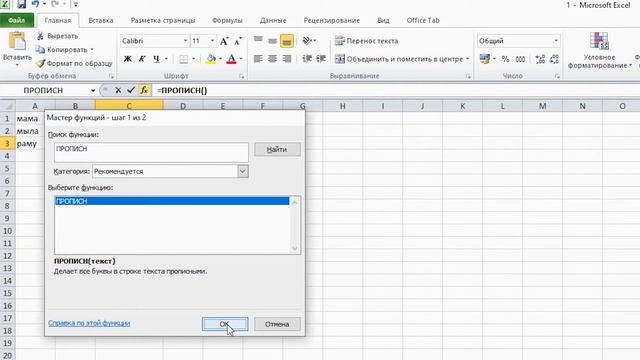640x360 pixels.
Task: Switch to Office Tab tab
Action: tap(423, 20)
